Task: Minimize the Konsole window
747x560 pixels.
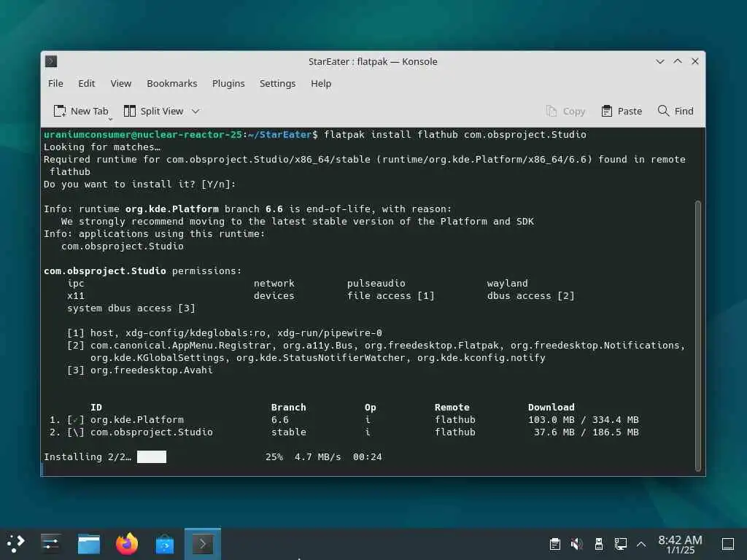Action: [x=659, y=61]
